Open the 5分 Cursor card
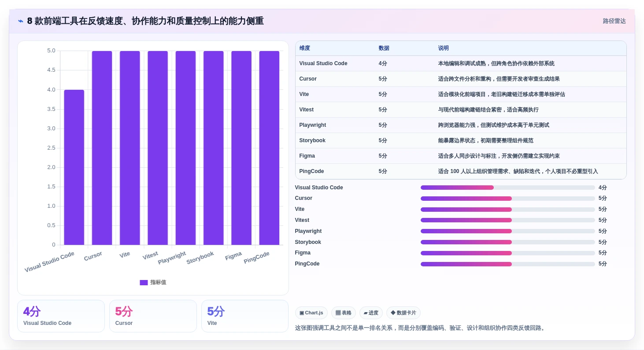The height and width of the screenshot is (350, 644). [153, 316]
